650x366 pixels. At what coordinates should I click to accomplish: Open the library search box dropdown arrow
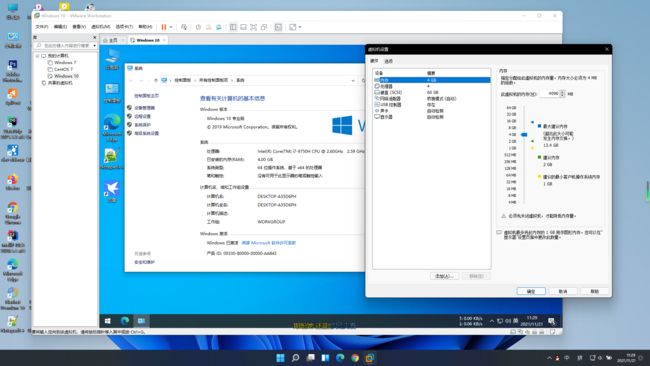pyautogui.click(x=95, y=46)
